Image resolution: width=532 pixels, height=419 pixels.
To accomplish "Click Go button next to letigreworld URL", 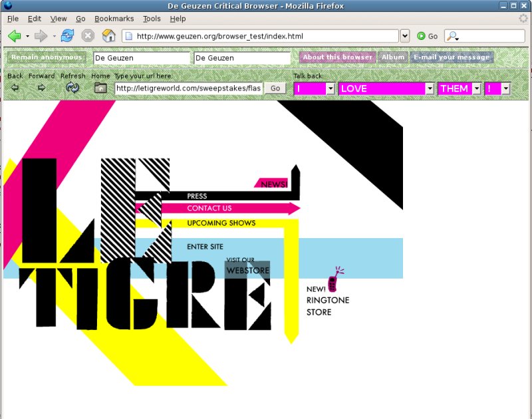I will pyautogui.click(x=275, y=88).
